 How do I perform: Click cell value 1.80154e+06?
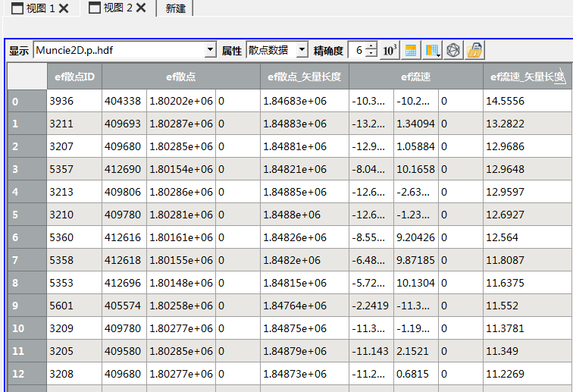click(181, 169)
